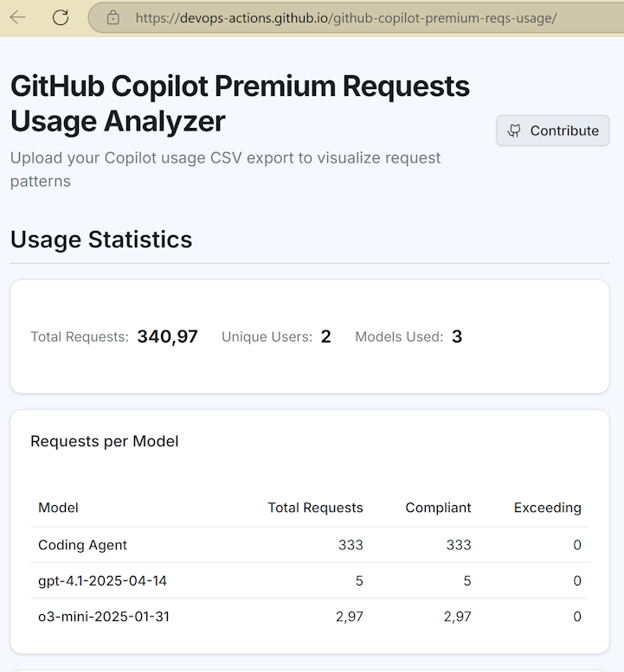
Task: Click o3-mini exceeding value 0
Action: click(576, 617)
